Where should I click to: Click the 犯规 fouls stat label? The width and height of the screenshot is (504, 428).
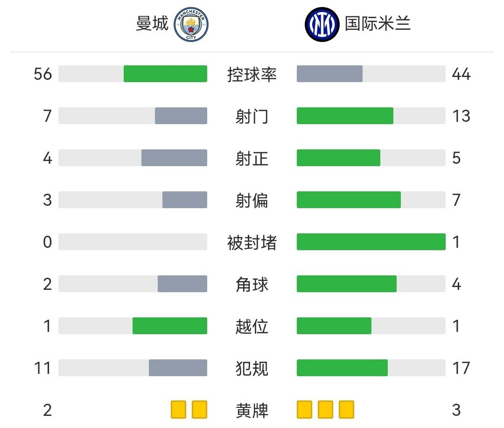coord(252,368)
